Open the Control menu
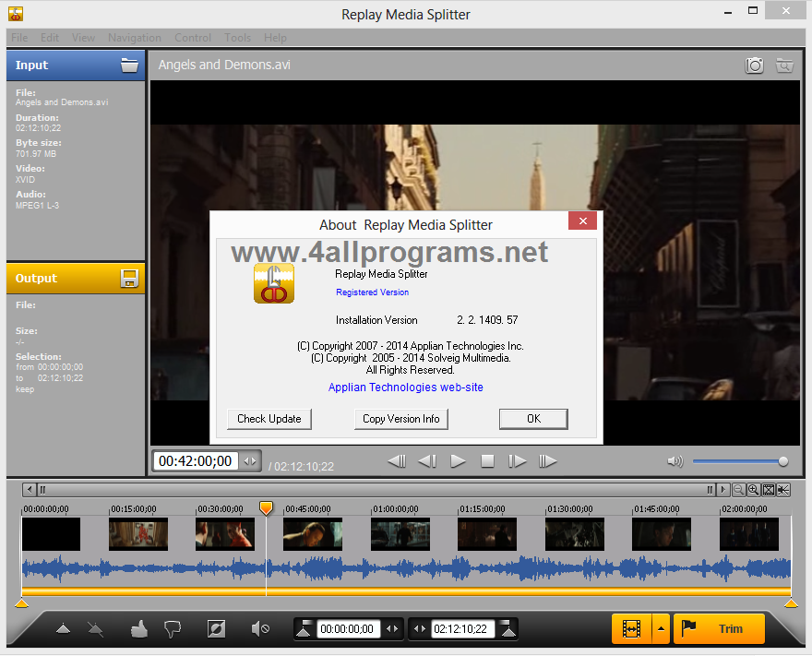The height and width of the screenshot is (656, 812). (193, 38)
